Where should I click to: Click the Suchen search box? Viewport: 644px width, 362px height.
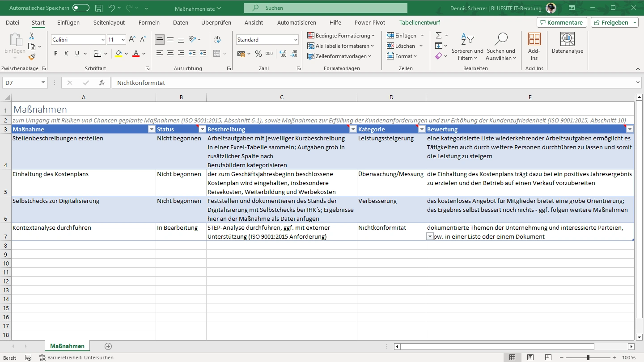coord(325,8)
